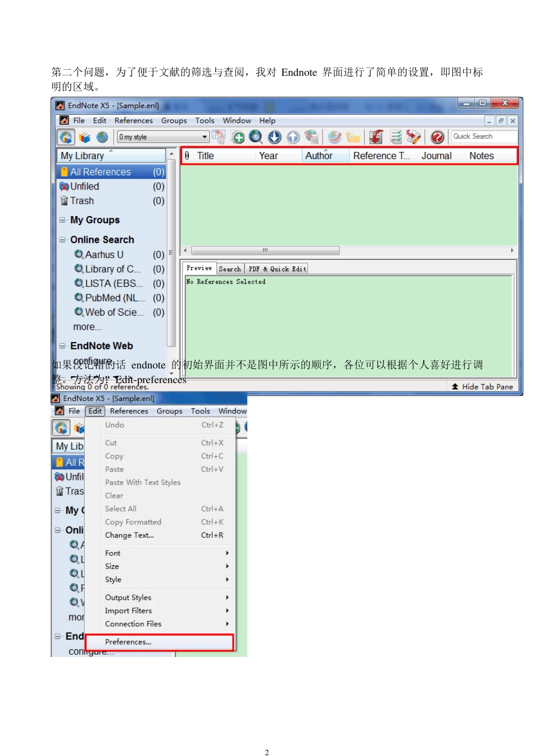
Task: Select All References group in upper window
Action: pyautogui.click(x=112, y=172)
